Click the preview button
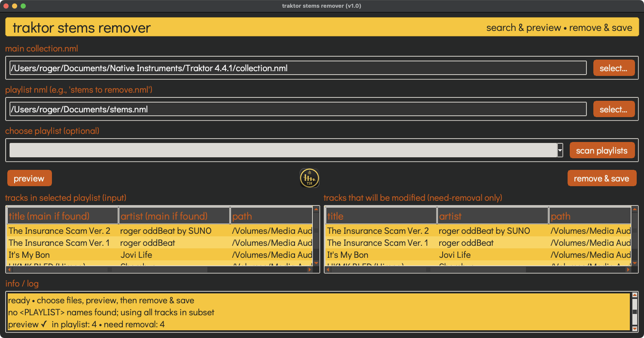Viewport: 644px width, 338px height. 29,178
